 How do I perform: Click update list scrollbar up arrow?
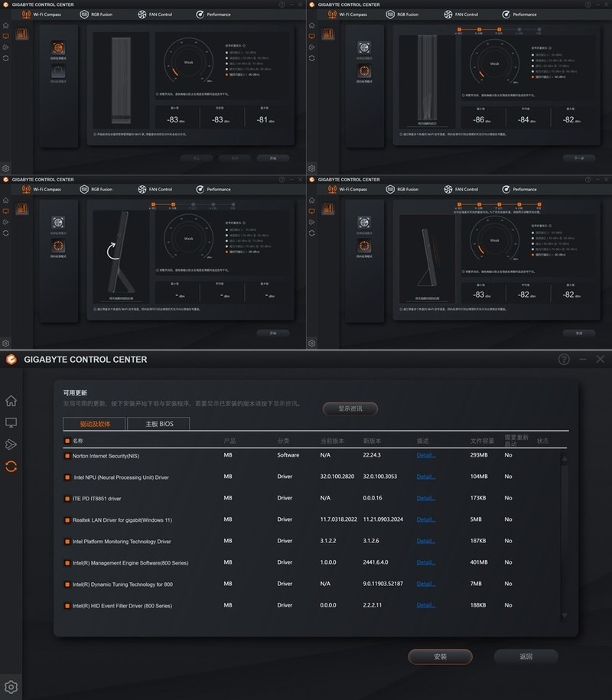click(565, 458)
